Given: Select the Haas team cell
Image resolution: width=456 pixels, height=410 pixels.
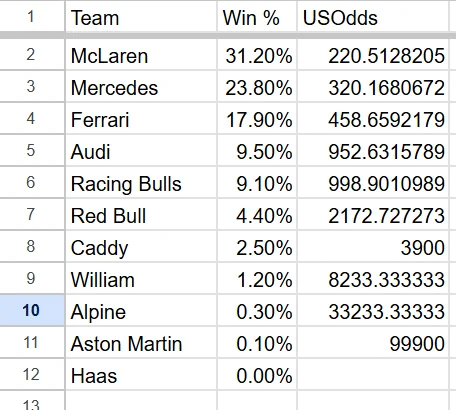Looking at the screenshot, I should pos(141,375).
